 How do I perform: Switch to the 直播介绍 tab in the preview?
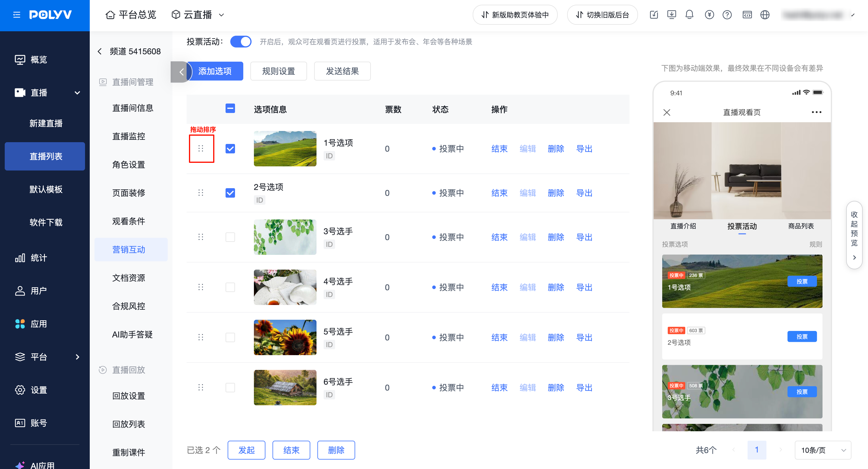click(x=683, y=226)
